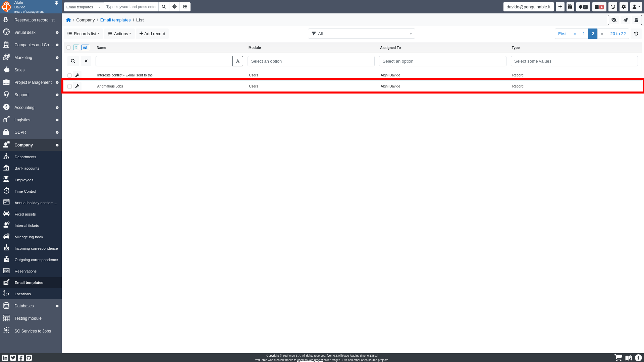Open the Records list dropdown
644x362 pixels.
[x=83, y=34]
